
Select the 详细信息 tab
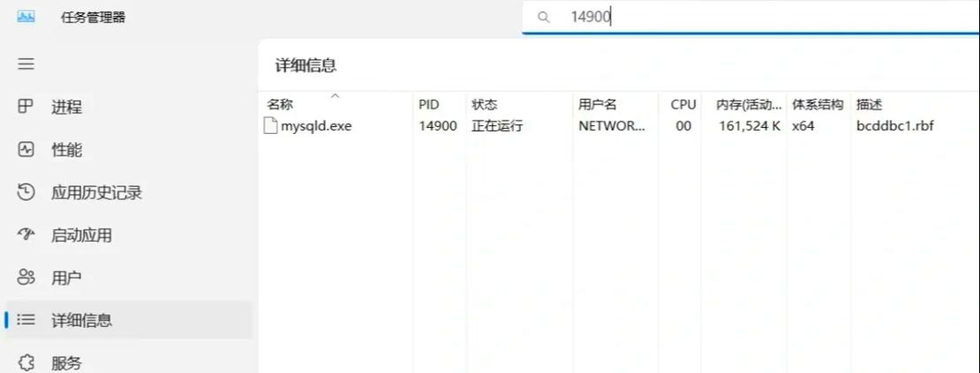[129, 320]
